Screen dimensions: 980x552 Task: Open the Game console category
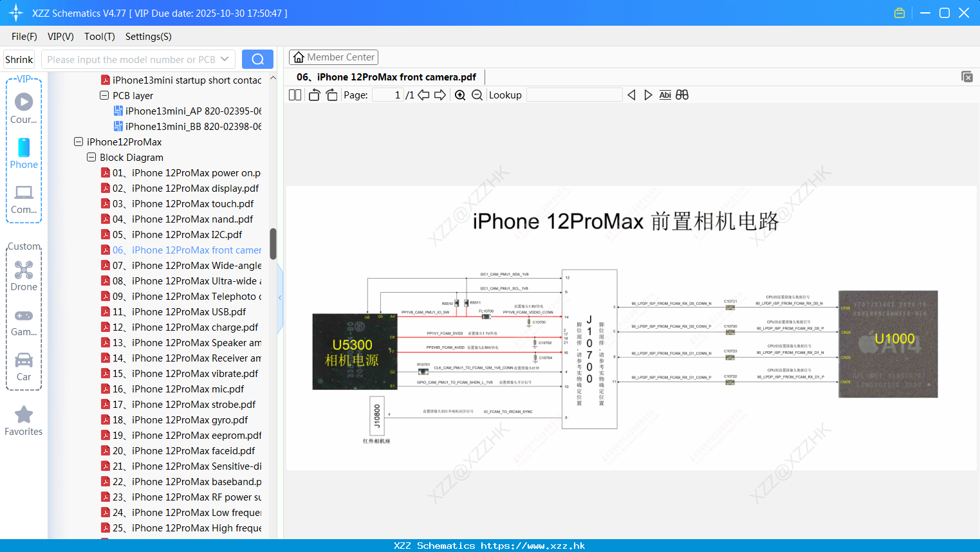click(24, 322)
